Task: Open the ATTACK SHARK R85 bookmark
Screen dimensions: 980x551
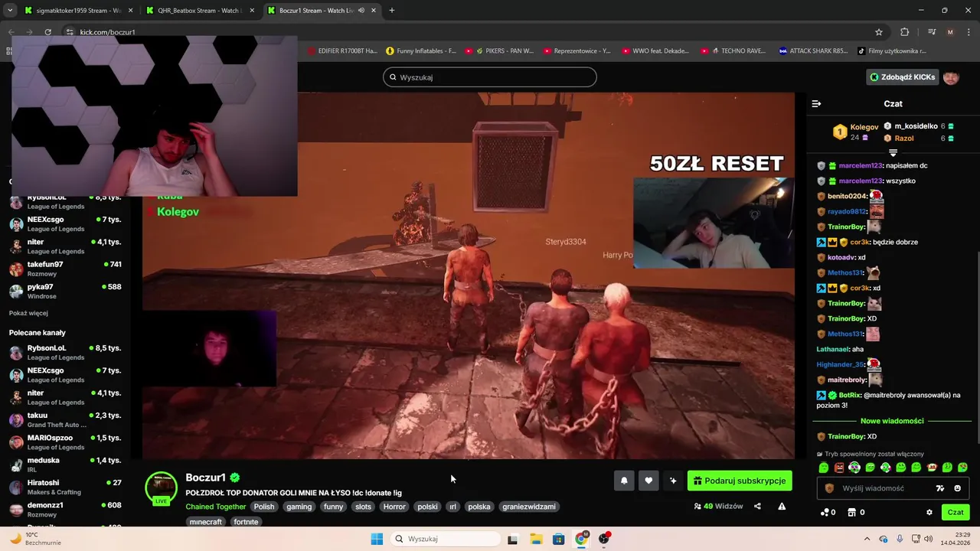Action: click(x=813, y=51)
